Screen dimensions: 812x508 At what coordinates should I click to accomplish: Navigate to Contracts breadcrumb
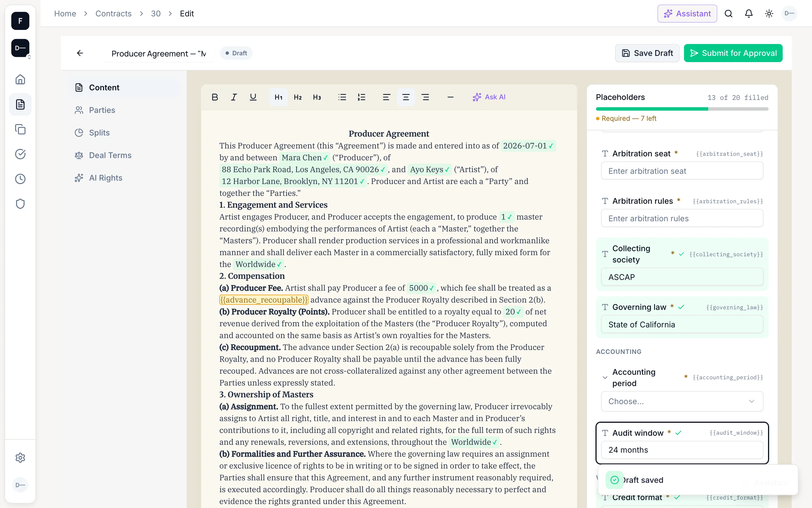pyautogui.click(x=113, y=14)
